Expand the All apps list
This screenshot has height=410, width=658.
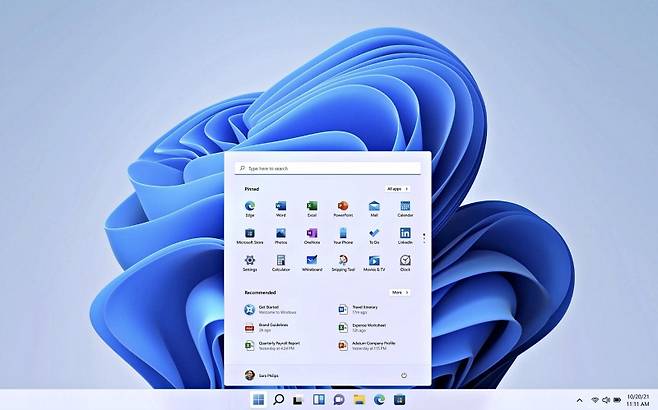pyautogui.click(x=398, y=188)
